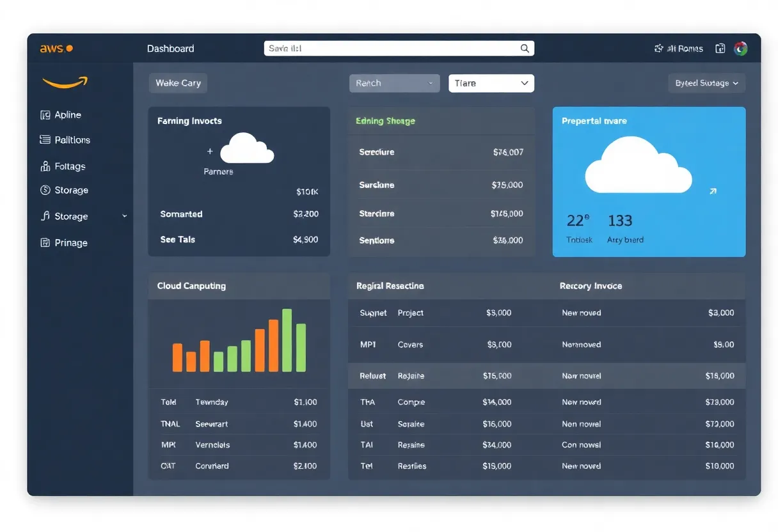Screen dimensions: 778x532
Task: Click the MPK Vernclels row
Action: [x=239, y=445]
